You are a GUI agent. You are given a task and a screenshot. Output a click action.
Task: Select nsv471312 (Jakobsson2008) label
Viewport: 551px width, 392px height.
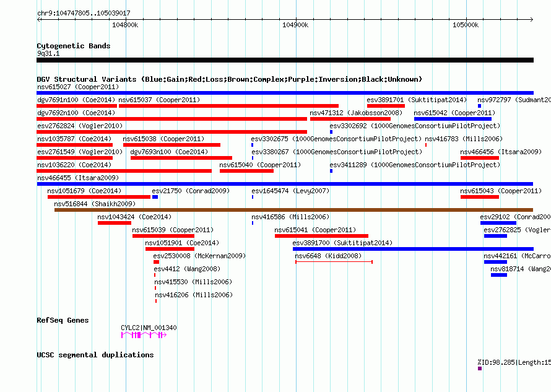point(356,113)
